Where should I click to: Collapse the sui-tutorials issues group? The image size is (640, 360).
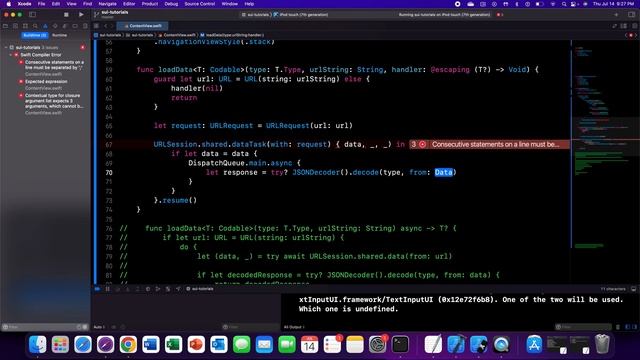pyautogui.click(x=6, y=48)
